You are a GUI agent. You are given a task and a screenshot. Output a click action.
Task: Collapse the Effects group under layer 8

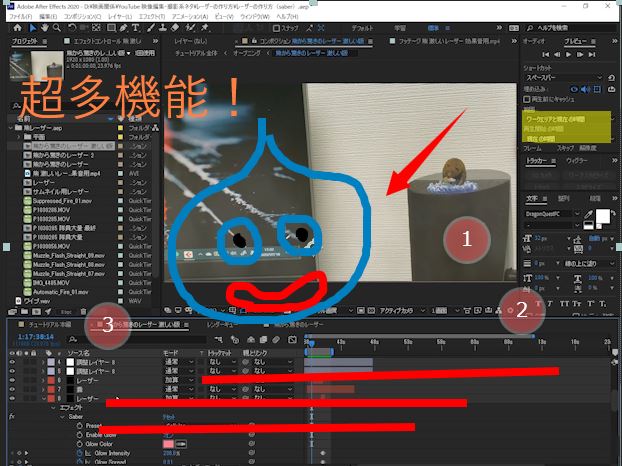coord(53,408)
